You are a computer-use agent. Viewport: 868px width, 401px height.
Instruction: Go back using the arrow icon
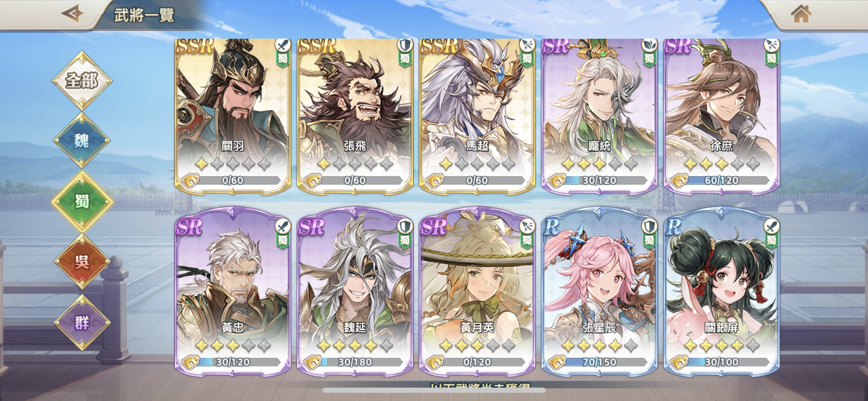[x=72, y=14]
